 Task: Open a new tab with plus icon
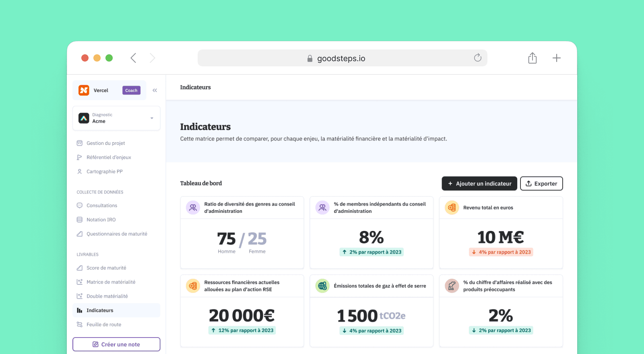point(556,58)
